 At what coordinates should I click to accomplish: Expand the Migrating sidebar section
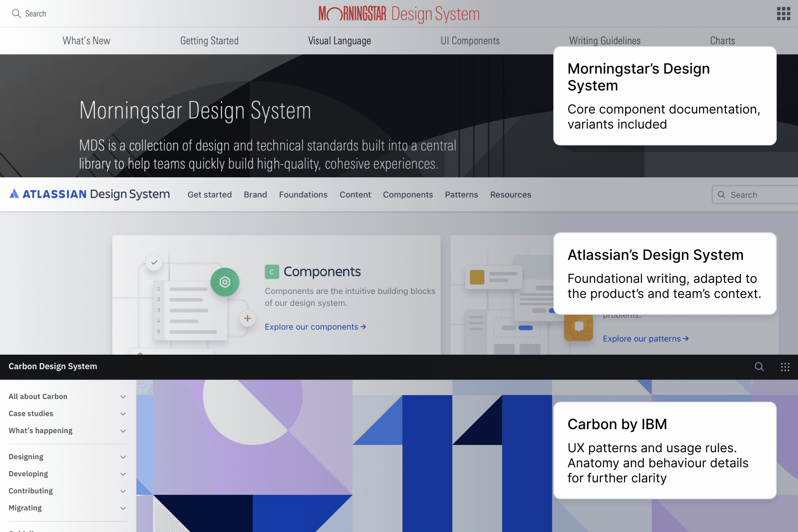(67, 508)
